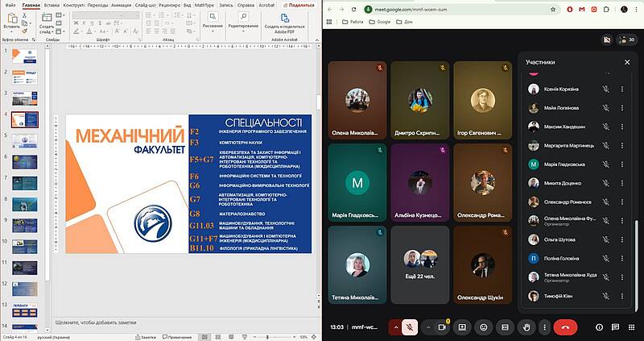This screenshot has width=644, height=341.
Task: Expand audio settings arrow beside microphone
Action: (395, 327)
